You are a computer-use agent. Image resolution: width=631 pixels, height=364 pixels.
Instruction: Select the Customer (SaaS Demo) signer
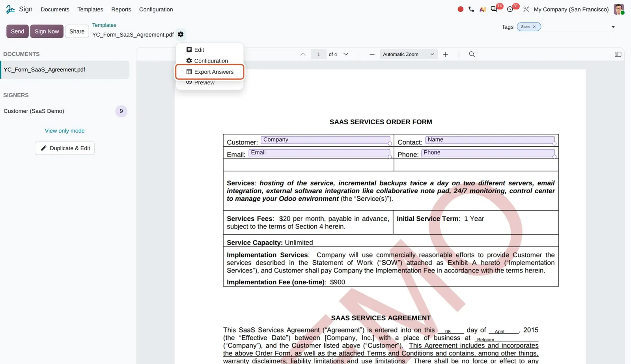[x=34, y=111]
